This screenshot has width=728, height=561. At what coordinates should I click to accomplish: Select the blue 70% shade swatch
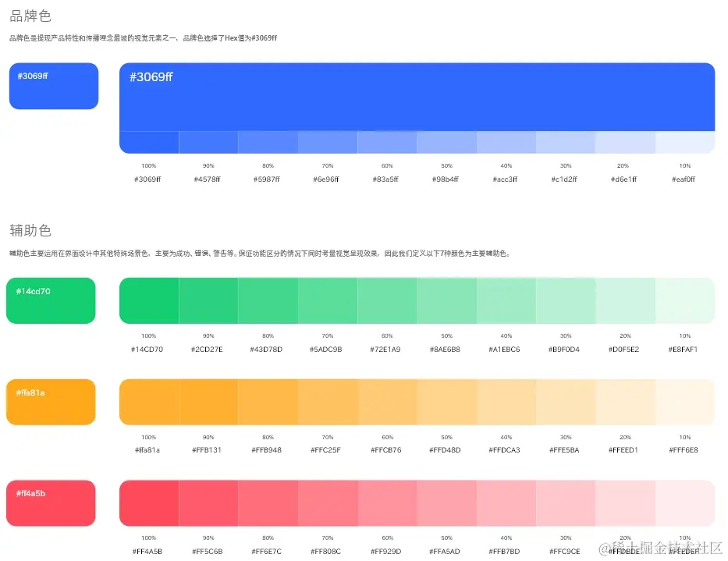pyautogui.click(x=328, y=142)
